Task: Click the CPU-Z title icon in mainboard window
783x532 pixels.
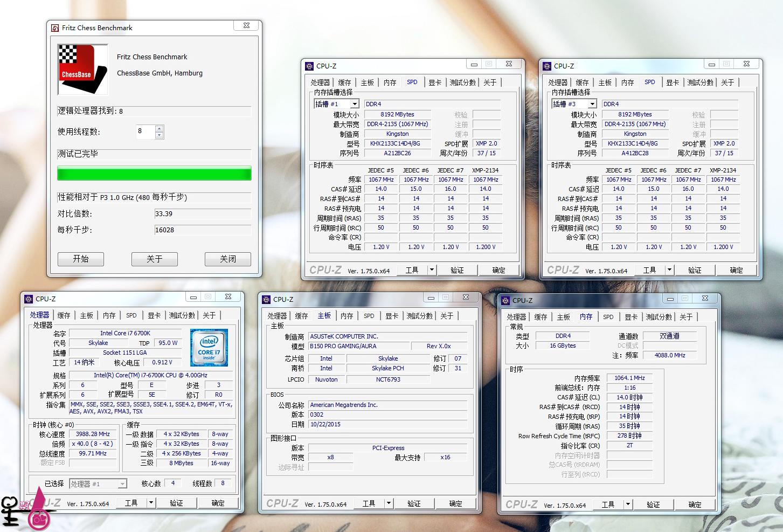Action: [266, 300]
